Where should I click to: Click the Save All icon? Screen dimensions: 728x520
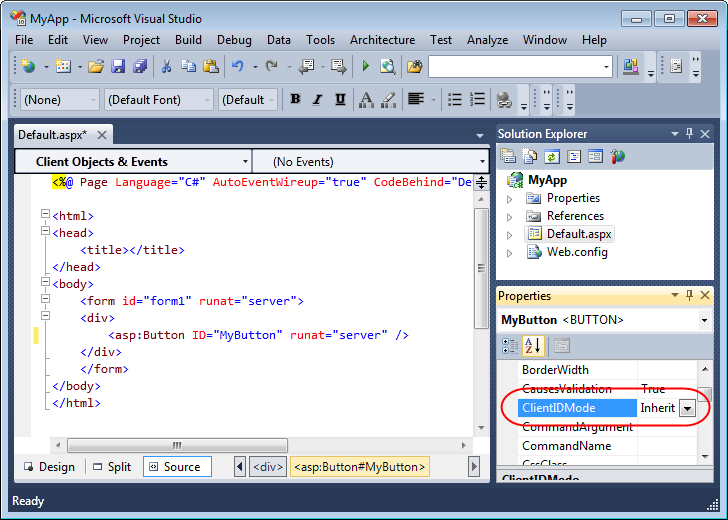coord(140,66)
